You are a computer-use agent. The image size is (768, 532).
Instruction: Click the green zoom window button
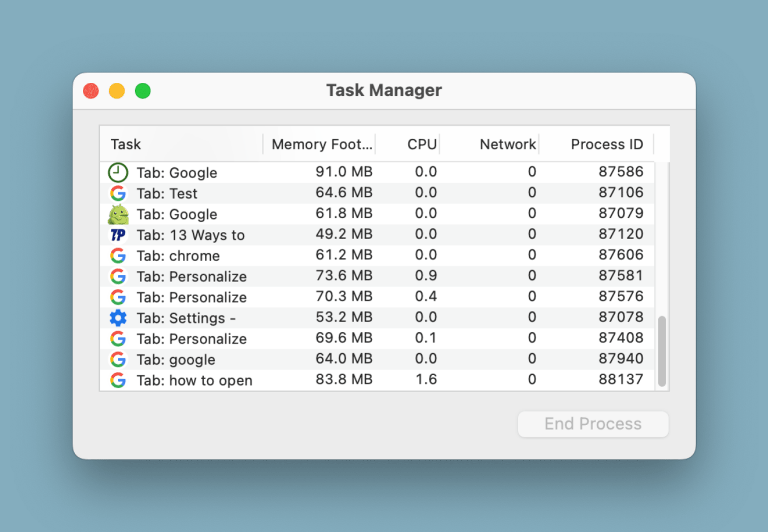143,91
